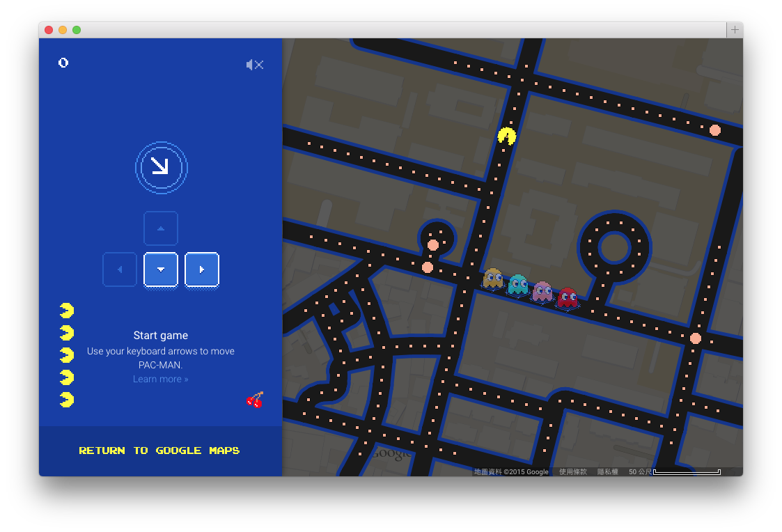Unmute the game sound with the speaker icon
Viewport: 782px width, 532px height.
click(x=255, y=65)
